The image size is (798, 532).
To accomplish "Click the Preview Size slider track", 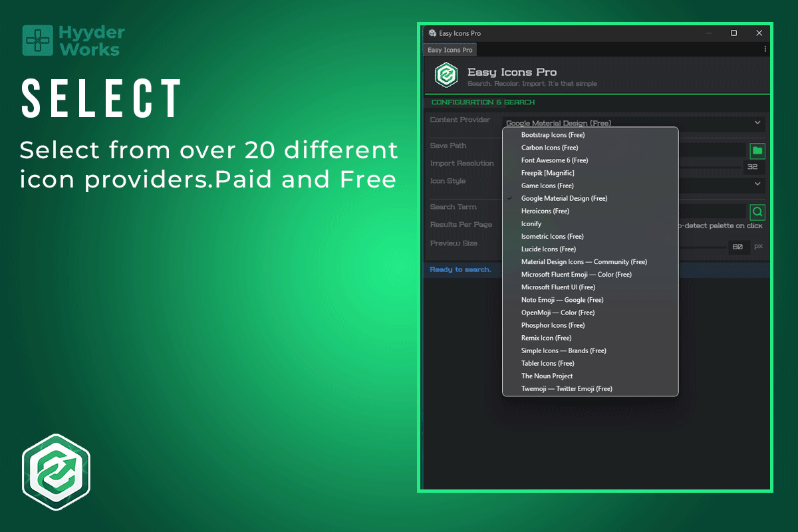I will [702, 247].
